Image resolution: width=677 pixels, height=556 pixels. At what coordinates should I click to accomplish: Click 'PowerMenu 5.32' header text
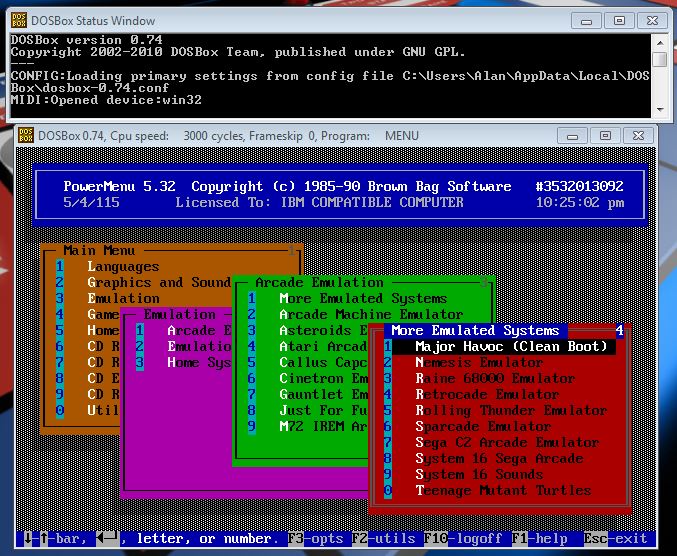(119, 186)
